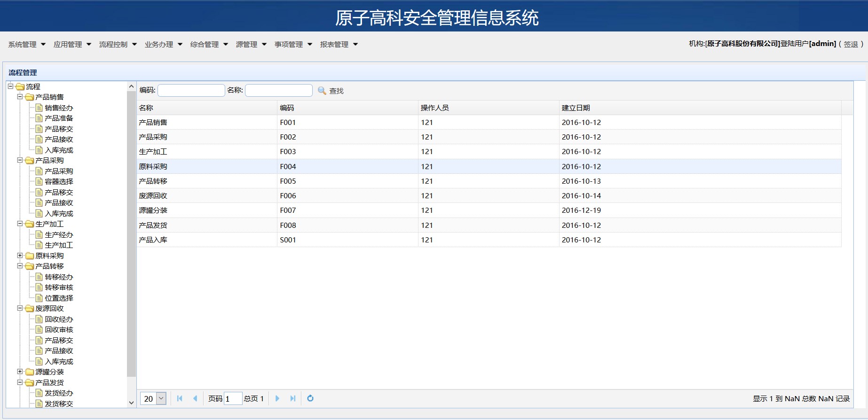Click the 编码 search input field

191,90
